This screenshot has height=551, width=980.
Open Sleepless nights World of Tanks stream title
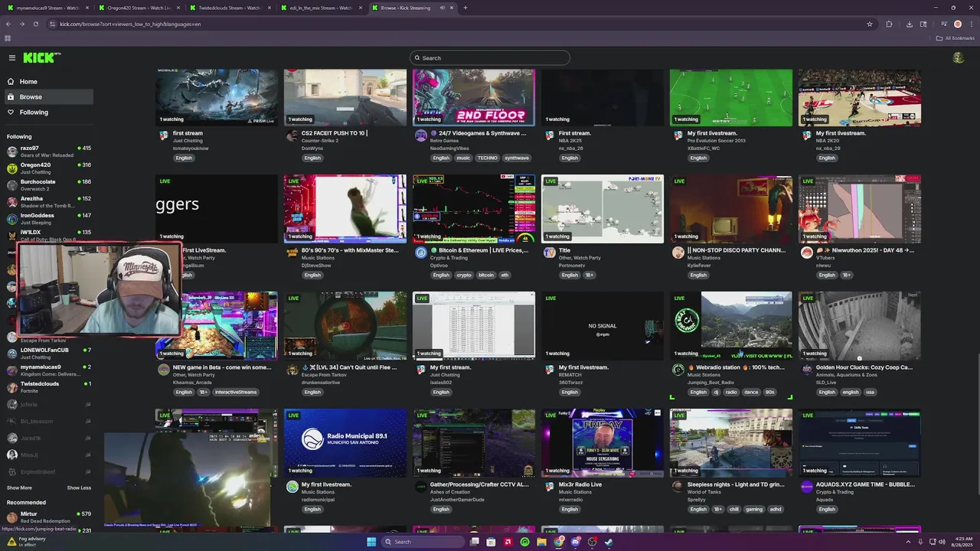click(736, 484)
